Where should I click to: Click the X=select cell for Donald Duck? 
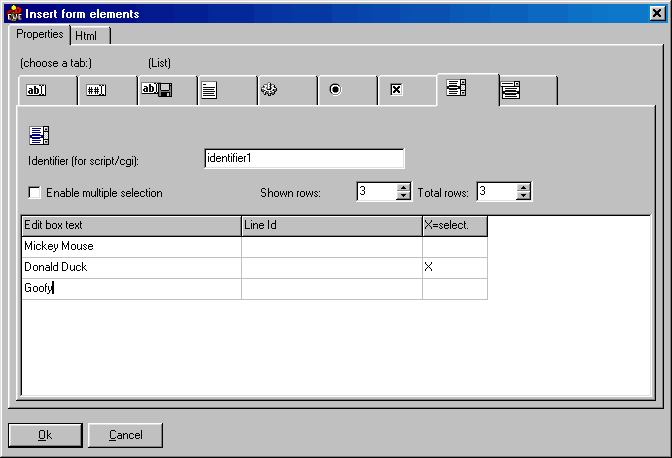454,268
